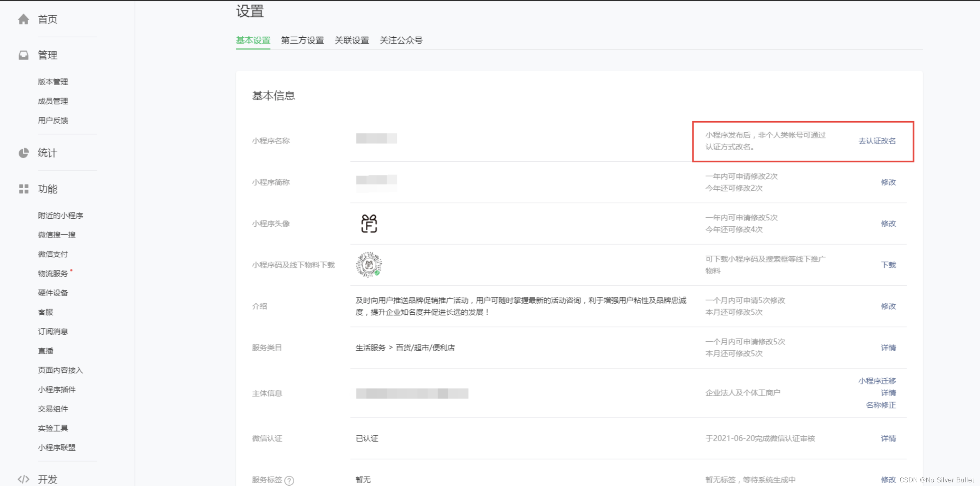The width and height of the screenshot is (980, 486).
Task: Click the mini program QR code thumbnail
Action: [x=369, y=264]
